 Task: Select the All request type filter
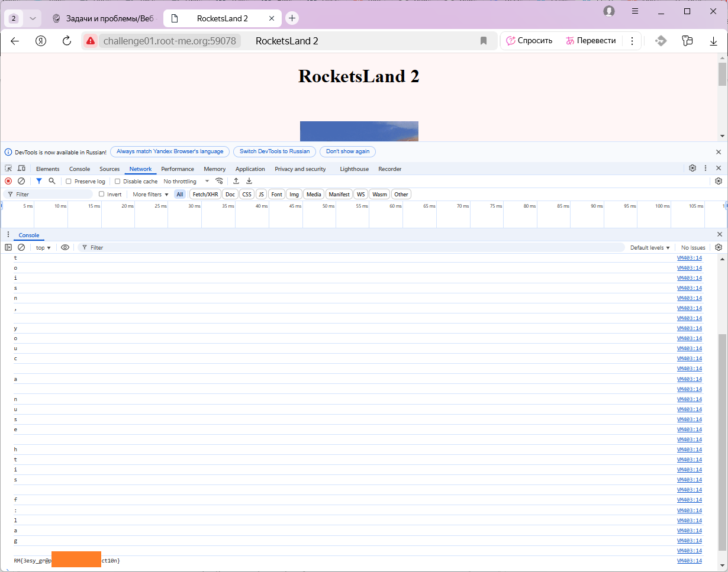(180, 194)
